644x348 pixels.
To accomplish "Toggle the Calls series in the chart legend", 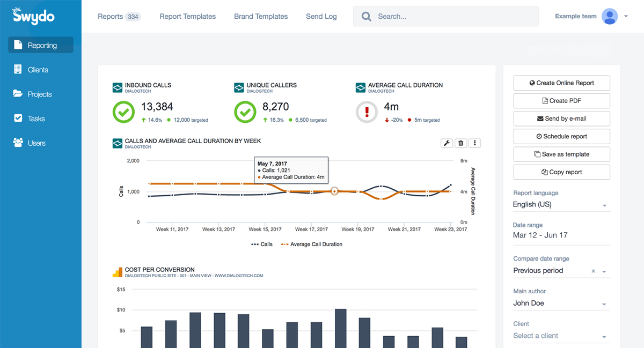I will (262, 245).
